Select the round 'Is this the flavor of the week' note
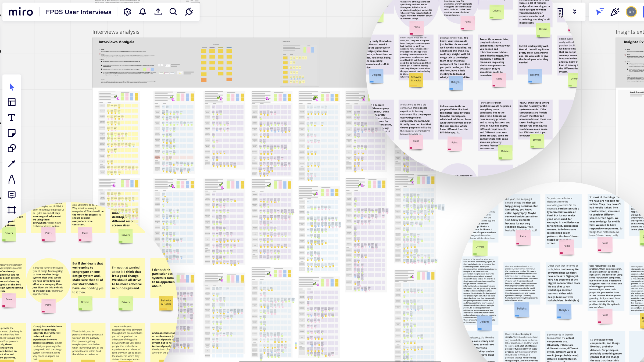The height and width of the screenshot is (362, 644). point(48,281)
